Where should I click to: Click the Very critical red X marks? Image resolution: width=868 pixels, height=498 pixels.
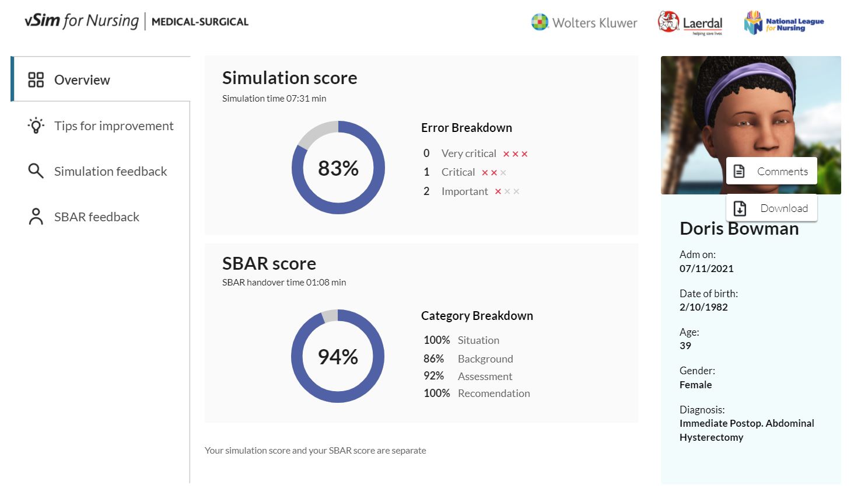click(515, 154)
